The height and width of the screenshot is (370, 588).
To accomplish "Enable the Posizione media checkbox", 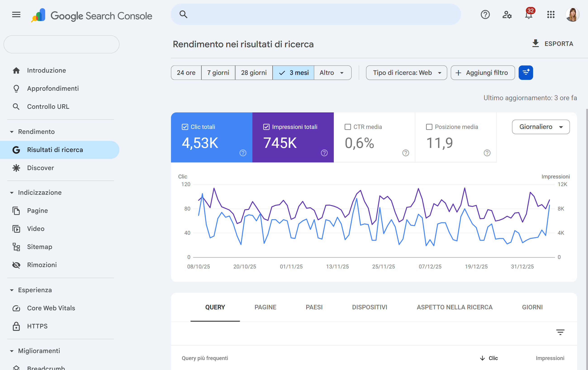I will 429,127.
